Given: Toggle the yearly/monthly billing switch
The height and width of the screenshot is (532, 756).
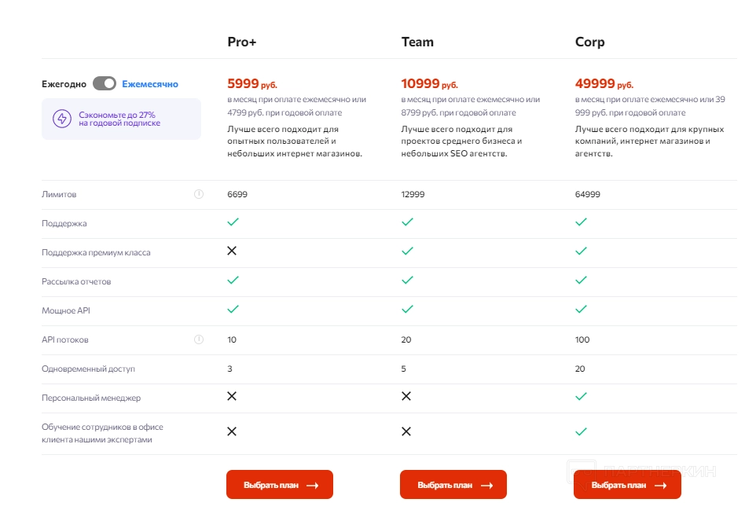Looking at the screenshot, I should [x=104, y=84].
